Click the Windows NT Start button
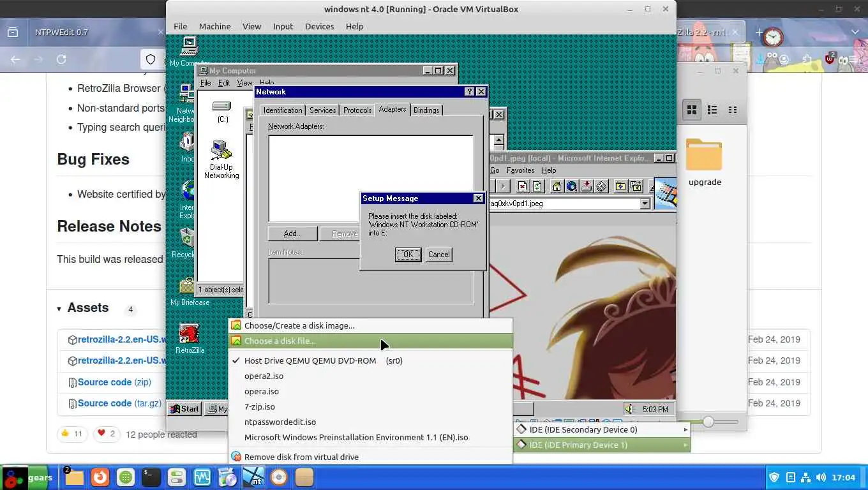 pyautogui.click(x=184, y=409)
